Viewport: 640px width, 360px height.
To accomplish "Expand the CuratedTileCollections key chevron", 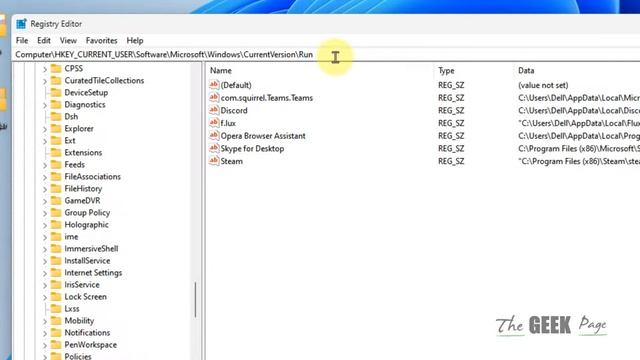I will click(45, 82).
